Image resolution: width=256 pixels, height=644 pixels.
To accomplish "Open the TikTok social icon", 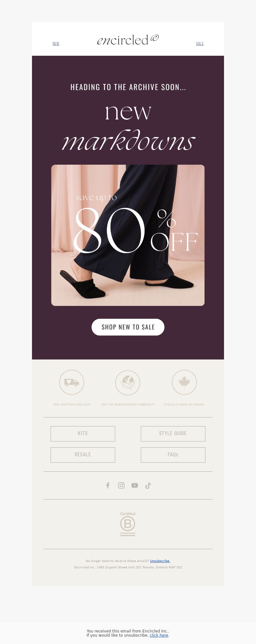I will pos(148,485).
